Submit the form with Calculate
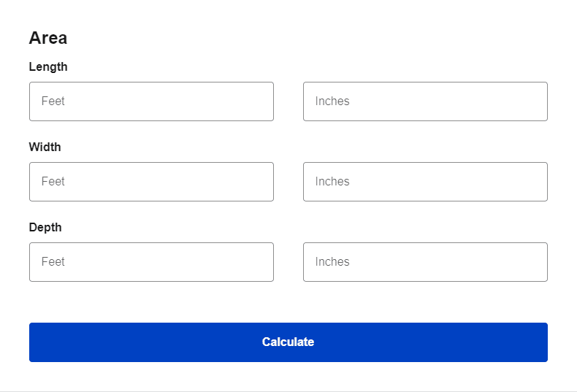577x392 pixels. click(x=288, y=342)
